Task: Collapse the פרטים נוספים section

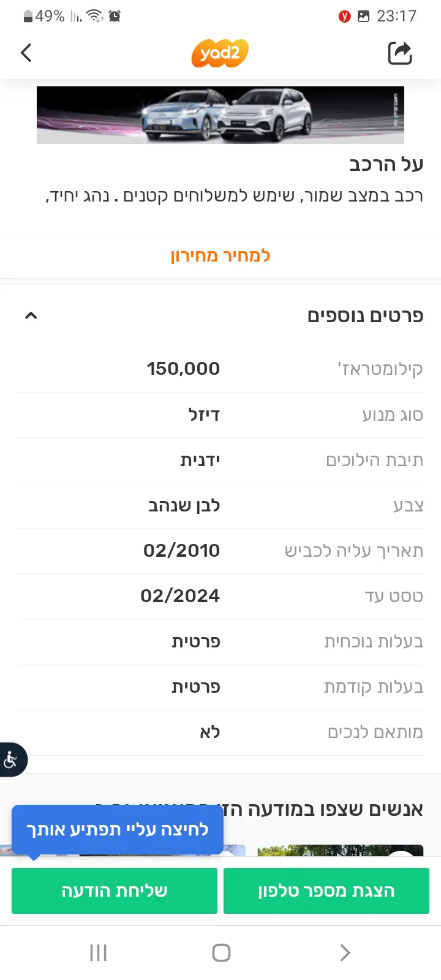Action: [x=31, y=315]
